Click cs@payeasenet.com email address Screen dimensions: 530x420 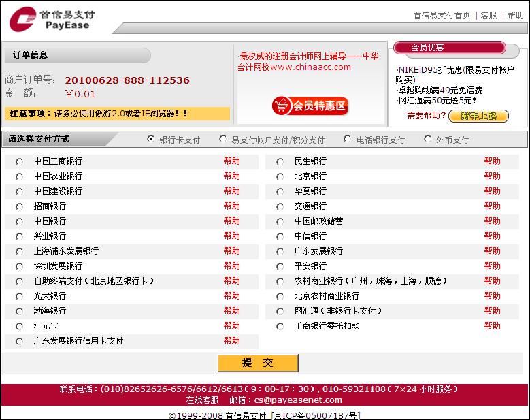(x=298, y=400)
